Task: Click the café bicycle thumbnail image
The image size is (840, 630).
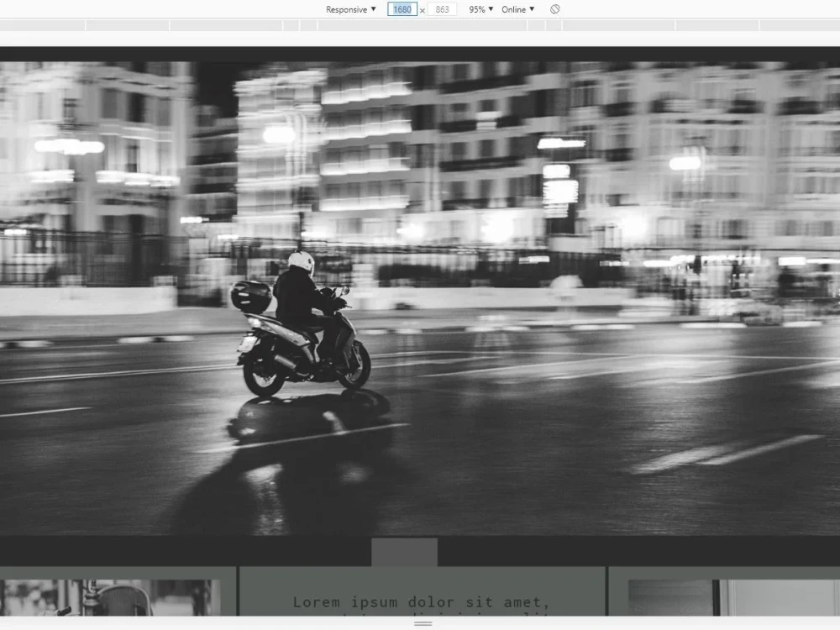Action: (x=109, y=597)
